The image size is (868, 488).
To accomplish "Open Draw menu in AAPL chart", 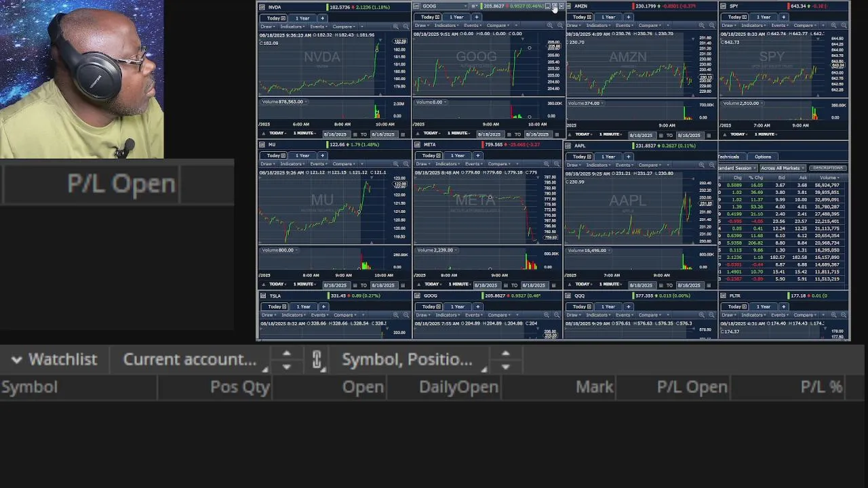I will coord(573,165).
